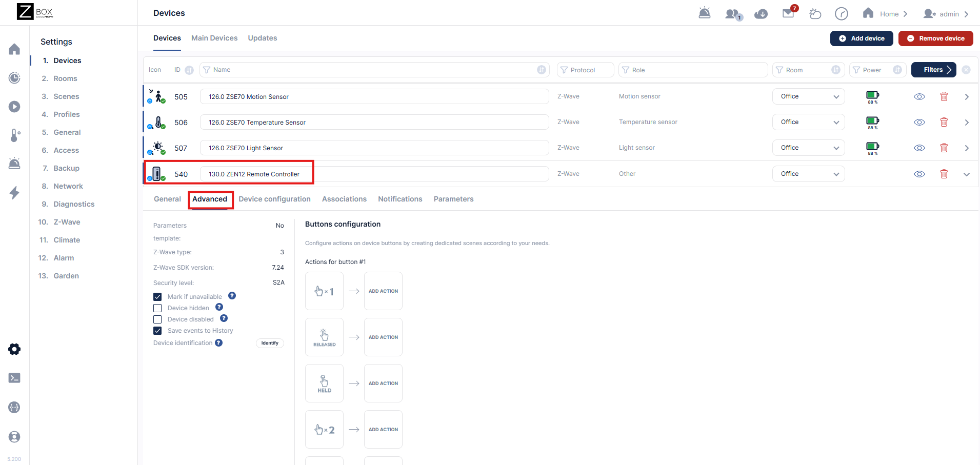Open the General device tab
980x465 pixels.
pyautogui.click(x=167, y=199)
